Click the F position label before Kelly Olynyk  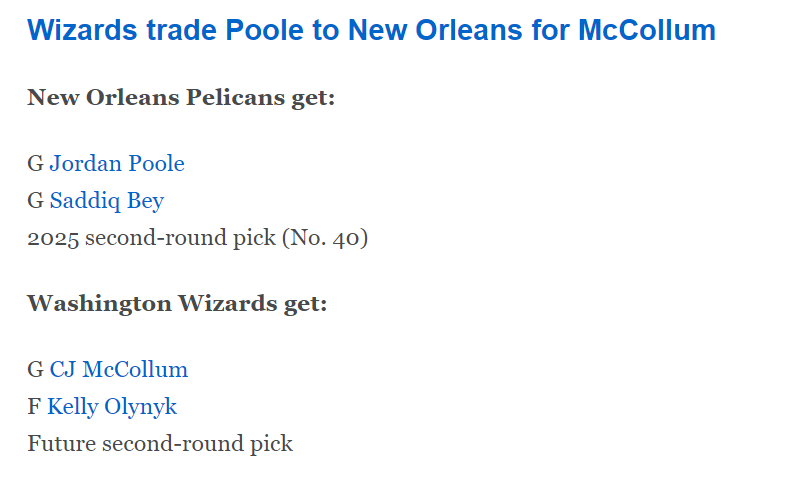pyautogui.click(x=34, y=407)
